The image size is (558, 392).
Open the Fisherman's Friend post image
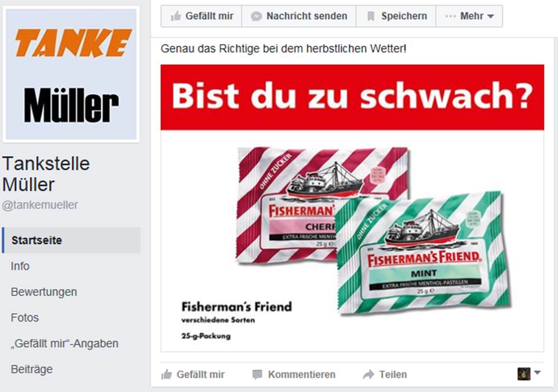pyautogui.click(x=352, y=208)
